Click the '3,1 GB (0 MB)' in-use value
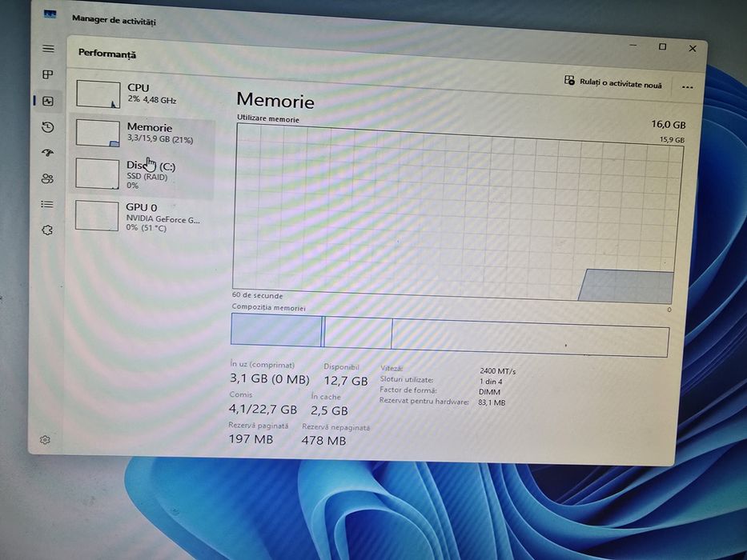 [270, 379]
